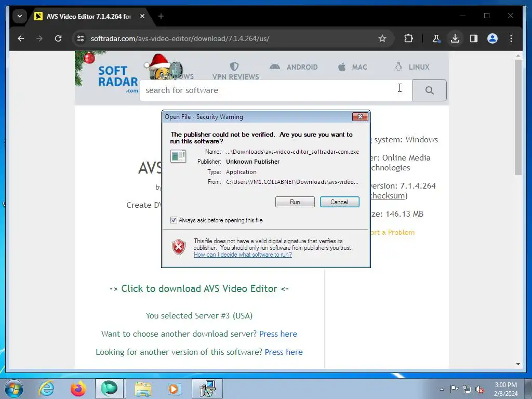Uncheck Always ask before opening this file
This screenshot has height=399, width=532.
(x=174, y=220)
